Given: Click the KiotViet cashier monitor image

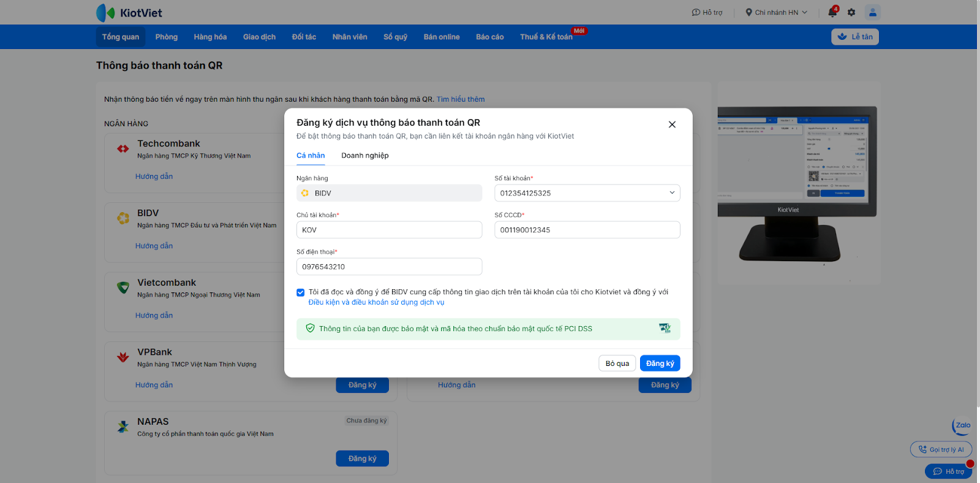Looking at the screenshot, I should pos(797,184).
